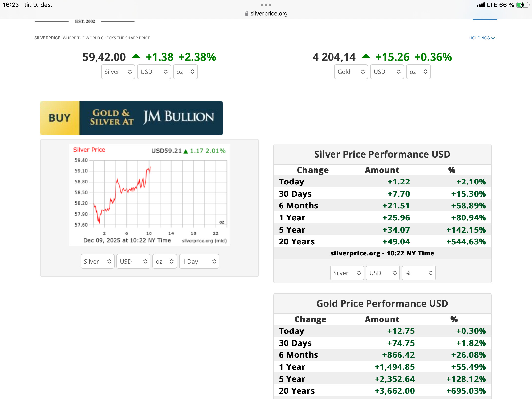Open Silver dropdown below the price chart
The image size is (532, 399).
click(x=97, y=262)
